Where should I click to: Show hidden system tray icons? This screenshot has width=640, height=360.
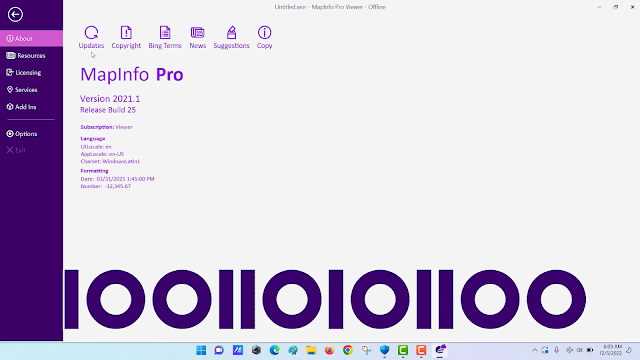pos(535,350)
